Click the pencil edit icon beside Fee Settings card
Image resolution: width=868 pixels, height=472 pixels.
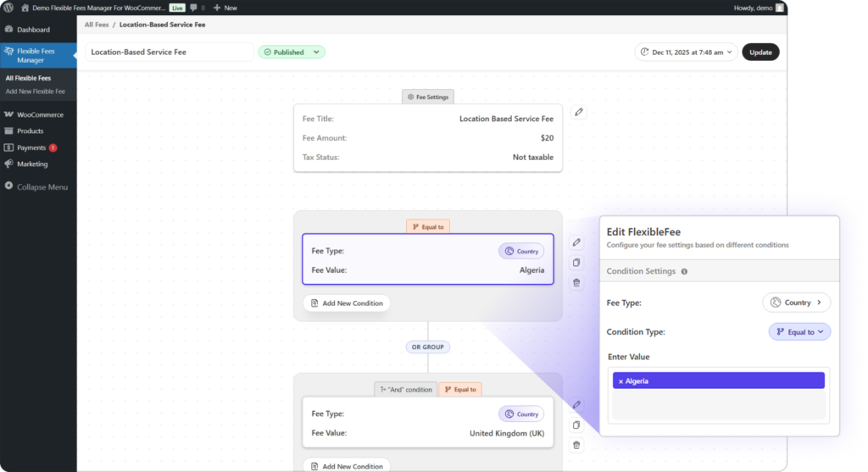pyautogui.click(x=577, y=112)
